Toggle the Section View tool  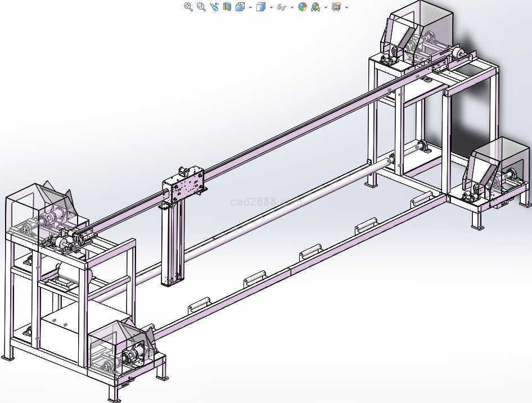tap(227, 7)
